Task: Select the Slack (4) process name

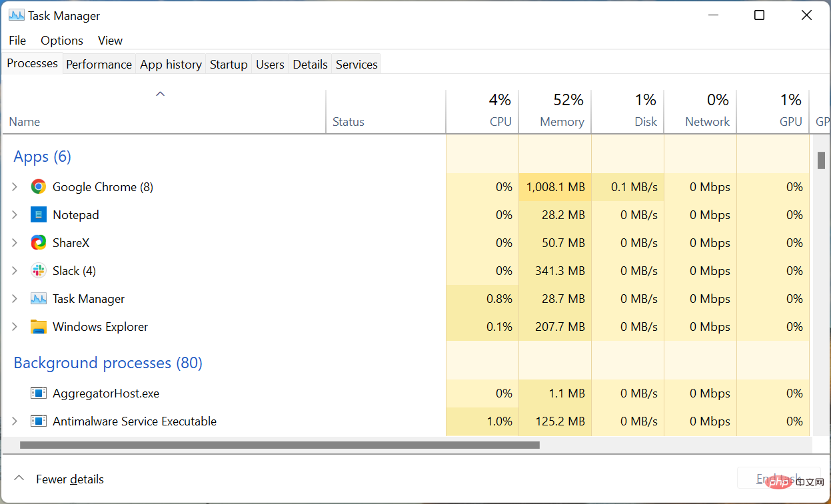Action: [74, 271]
